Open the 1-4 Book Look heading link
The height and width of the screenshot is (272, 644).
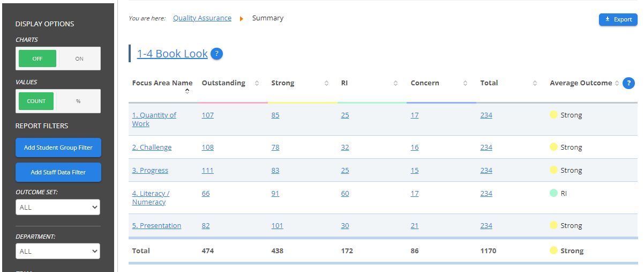point(172,54)
